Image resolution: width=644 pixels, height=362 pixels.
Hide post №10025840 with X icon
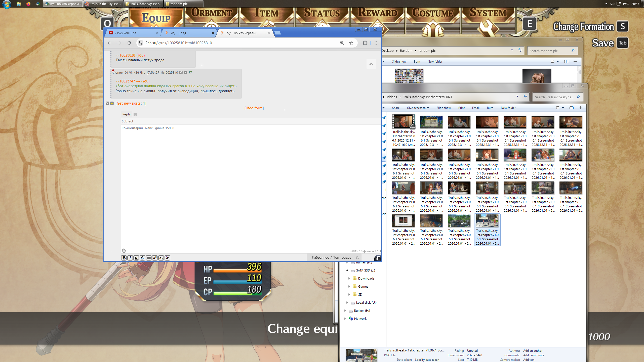click(181, 72)
